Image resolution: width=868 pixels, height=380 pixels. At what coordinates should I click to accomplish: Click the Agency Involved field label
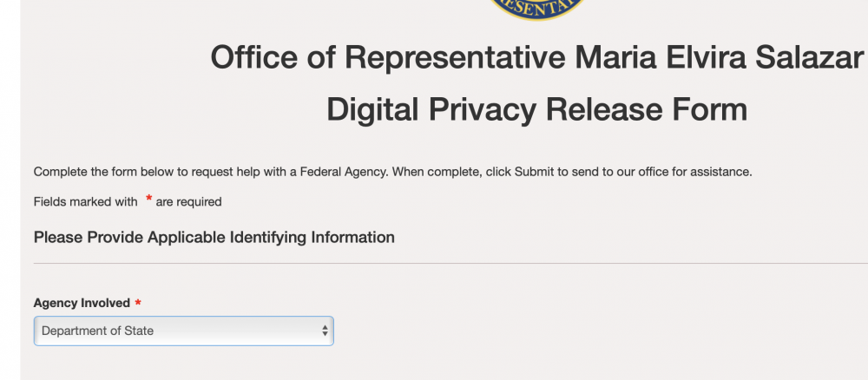[82, 303]
